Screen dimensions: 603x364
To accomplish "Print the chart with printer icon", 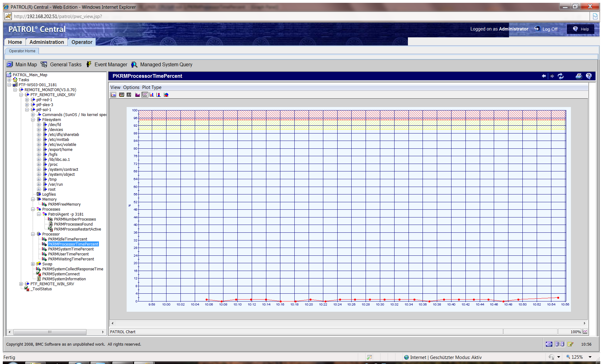I will (579, 76).
